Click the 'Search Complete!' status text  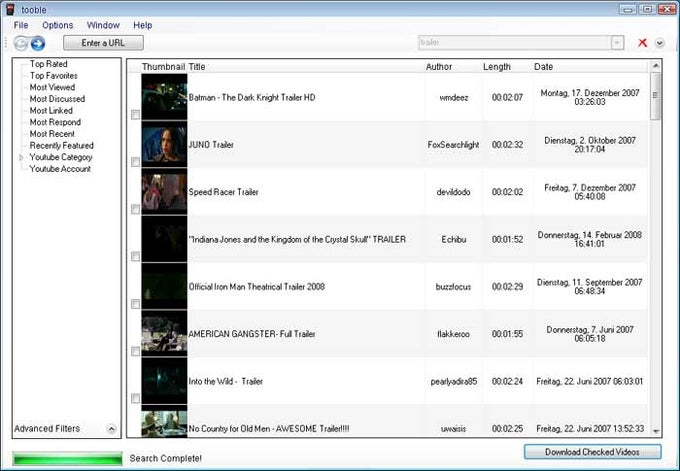pos(165,458)
